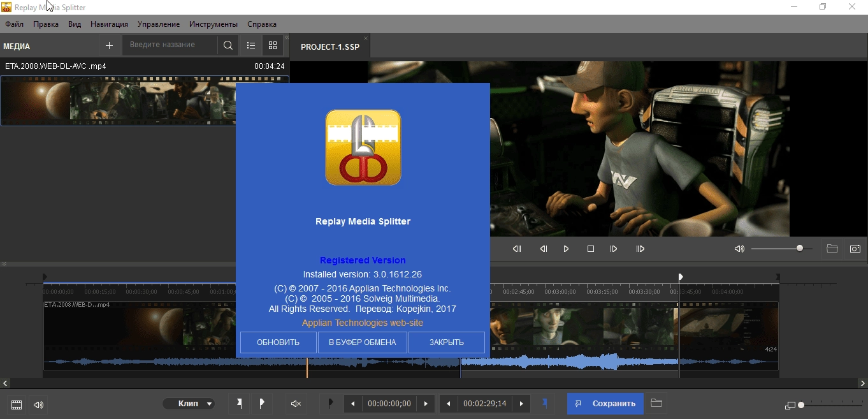Open the Правка menu
This screenshot has width=868, height=419.
pos(46,24)
